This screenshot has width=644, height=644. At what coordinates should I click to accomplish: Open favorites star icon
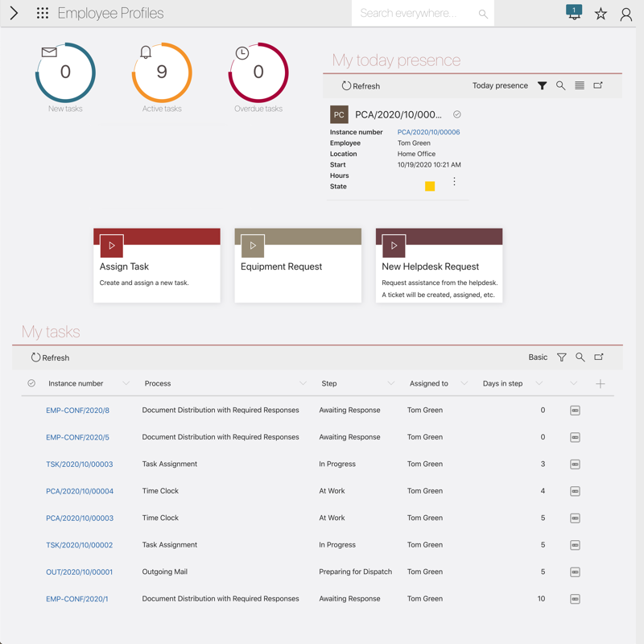(x=601, y=14)
